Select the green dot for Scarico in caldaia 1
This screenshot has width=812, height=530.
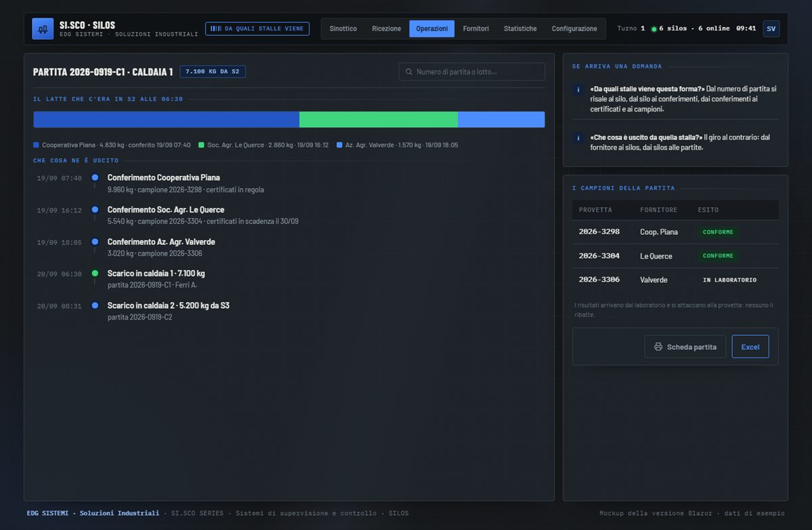[x=95, y=273]
